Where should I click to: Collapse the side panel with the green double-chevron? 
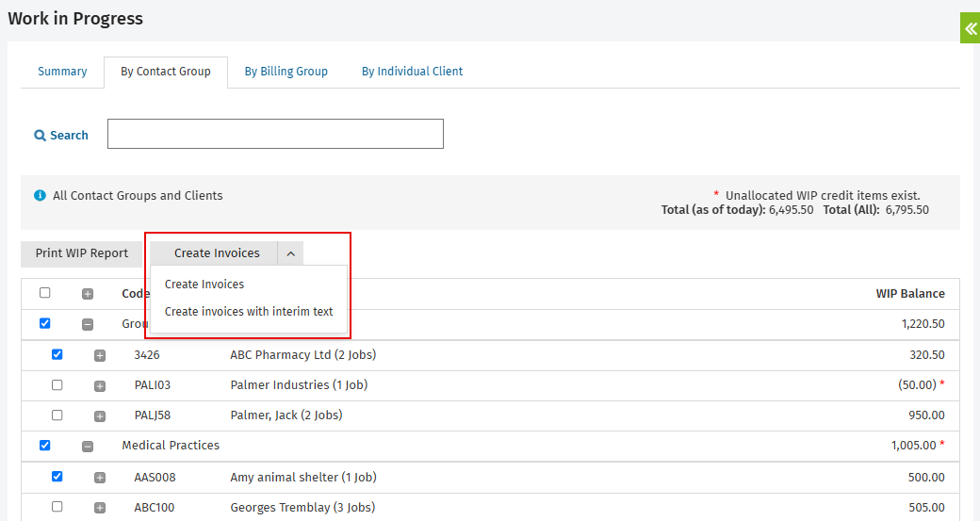[970, 28]
